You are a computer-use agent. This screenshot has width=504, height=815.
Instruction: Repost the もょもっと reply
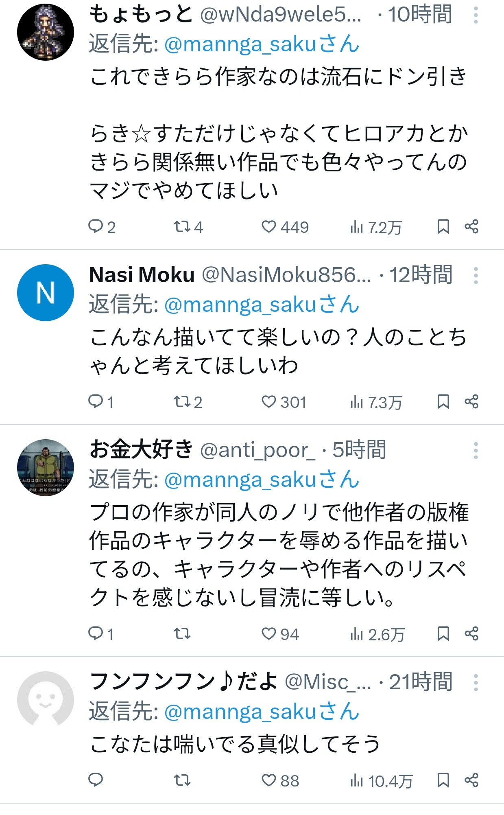pyautogui.click(x=181, y=227)
